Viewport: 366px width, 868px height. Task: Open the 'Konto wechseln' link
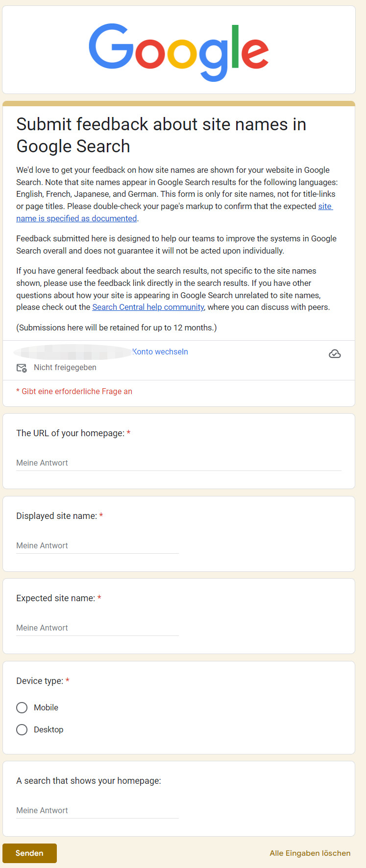[x=160, y=352]
